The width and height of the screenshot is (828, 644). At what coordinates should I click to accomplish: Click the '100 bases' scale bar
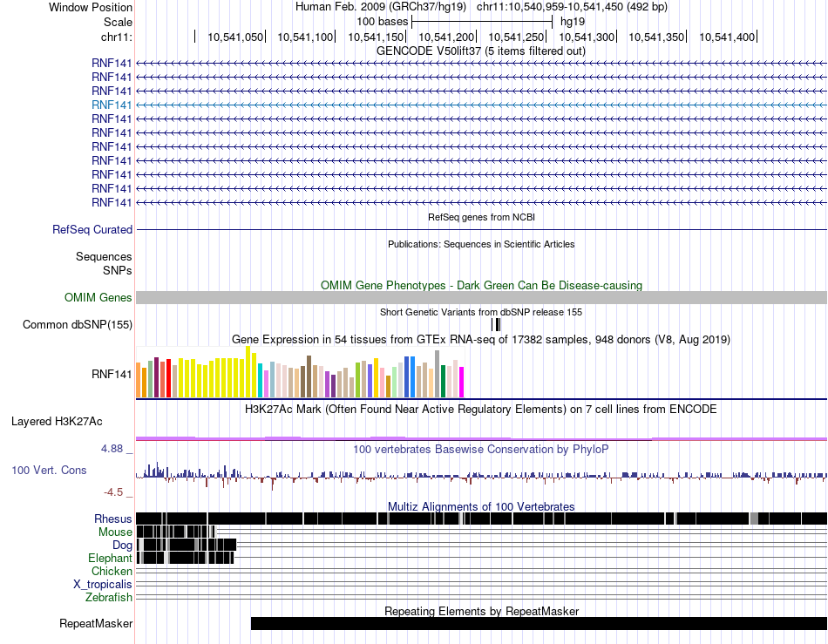click(482, 22)
